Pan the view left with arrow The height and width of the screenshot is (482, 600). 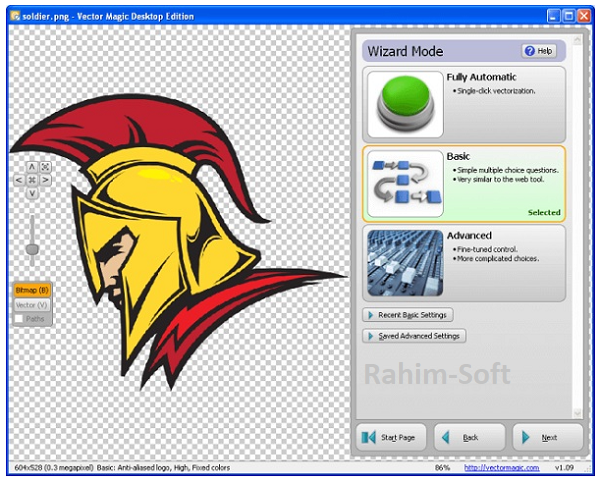[x=19, y=180]
